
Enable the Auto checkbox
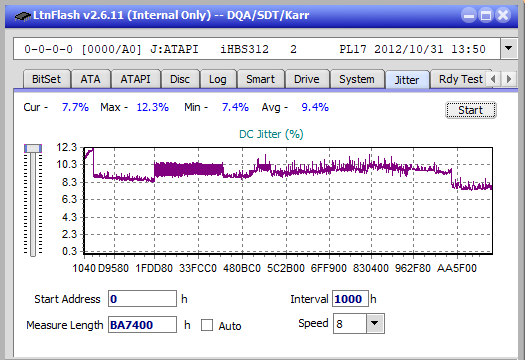click(207, 325)
